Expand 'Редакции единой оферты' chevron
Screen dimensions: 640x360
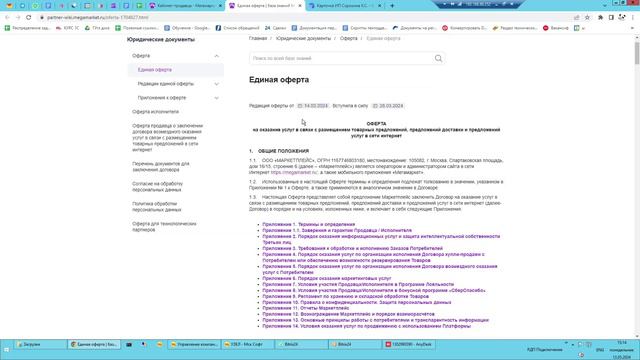pos(217,84)
